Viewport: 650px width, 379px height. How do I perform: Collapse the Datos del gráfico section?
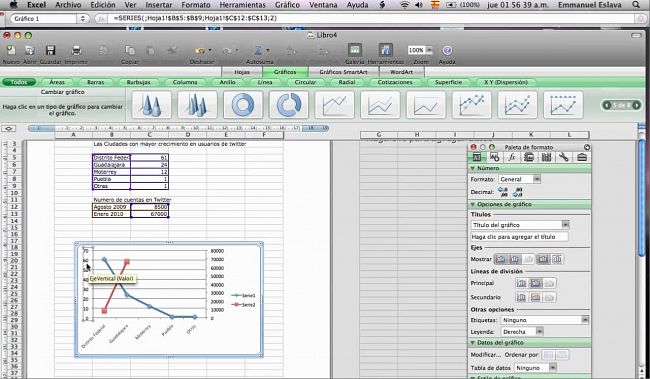[473, 343]
